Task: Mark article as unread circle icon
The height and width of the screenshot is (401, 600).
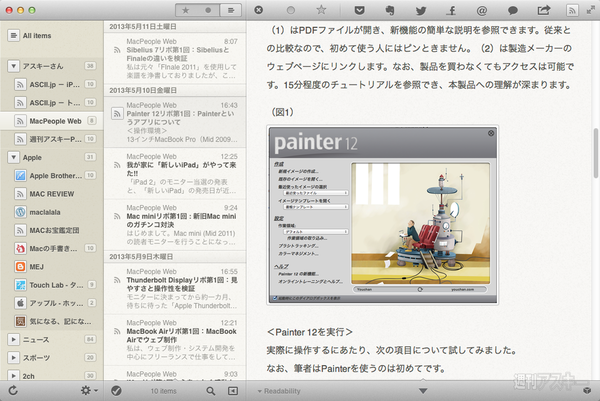Action: click(291, 10)
